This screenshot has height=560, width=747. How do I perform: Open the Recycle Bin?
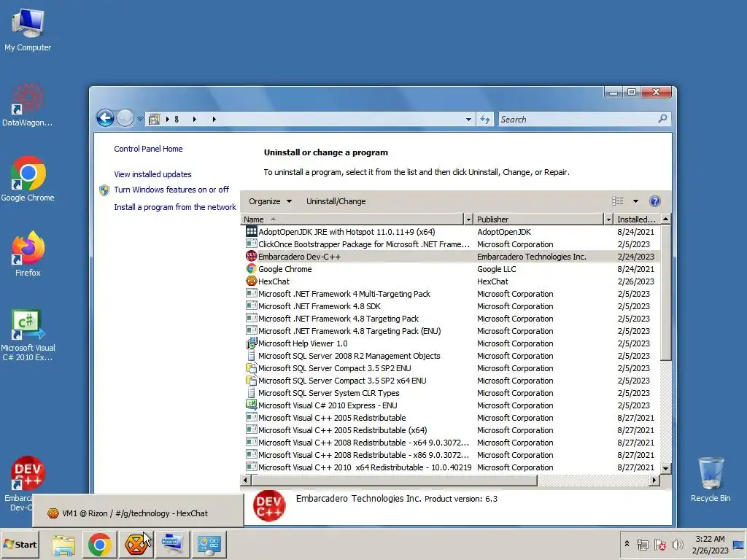point(711,479)
